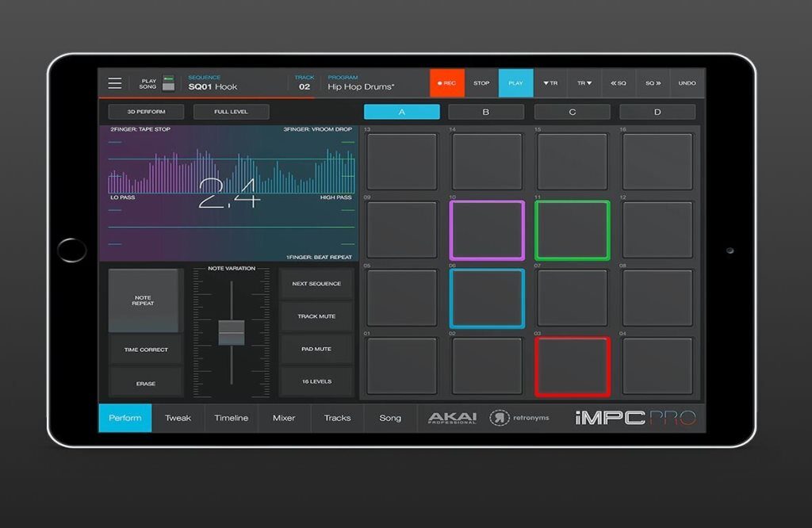Tap drum pad 16
Screen dimensions: 812x528
657,162
